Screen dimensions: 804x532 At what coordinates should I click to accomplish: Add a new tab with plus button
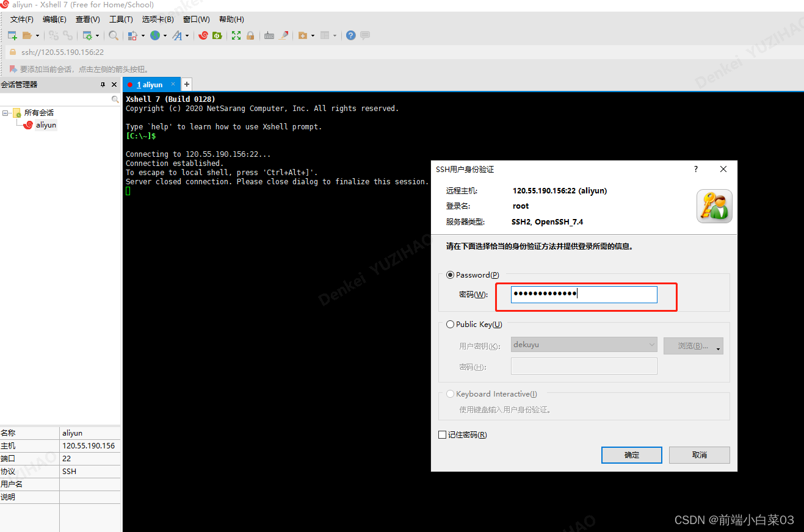(187, 84)
